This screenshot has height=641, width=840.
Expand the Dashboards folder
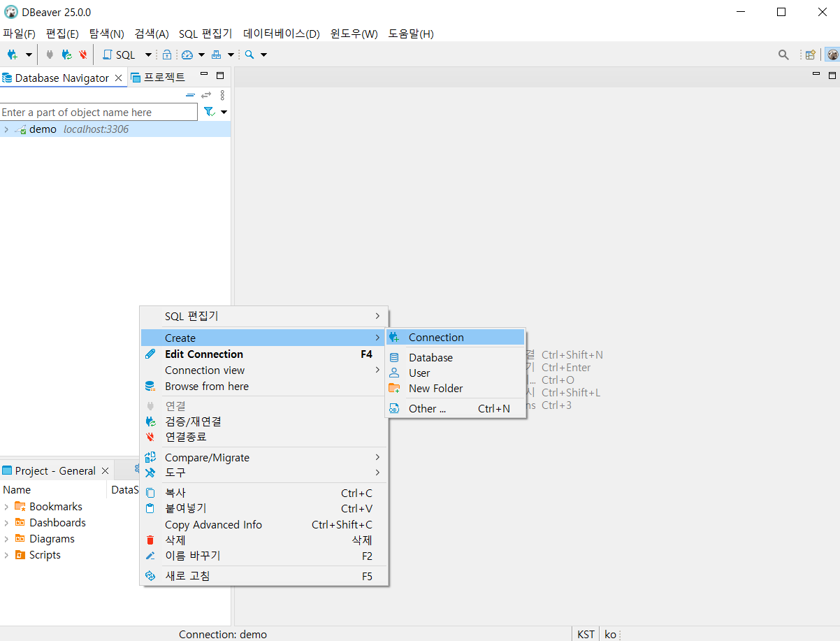click(x=6, y=523)
